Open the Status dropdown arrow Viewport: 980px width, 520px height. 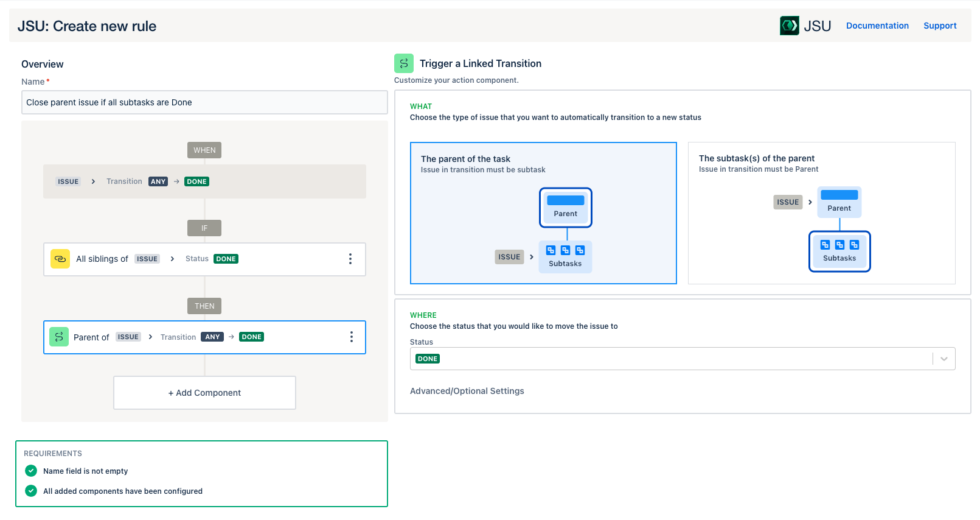click(944, 359)
